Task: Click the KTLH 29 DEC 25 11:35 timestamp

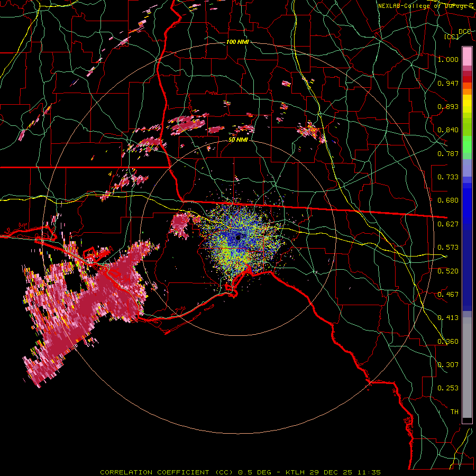Action: pos(333,472)
